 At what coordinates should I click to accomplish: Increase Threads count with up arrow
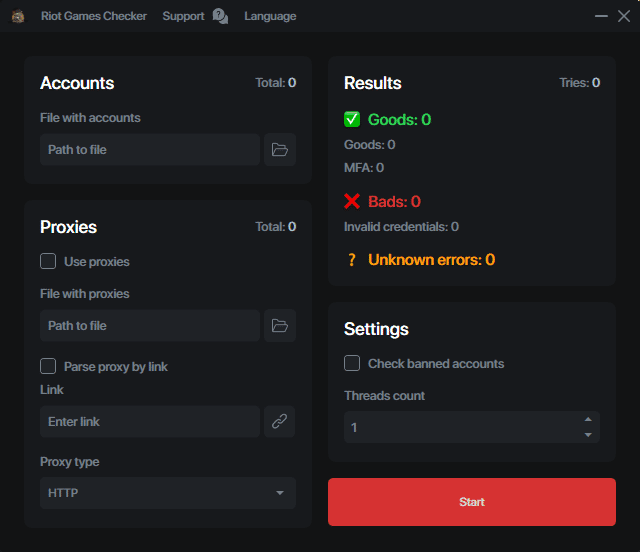click(588, 420)
